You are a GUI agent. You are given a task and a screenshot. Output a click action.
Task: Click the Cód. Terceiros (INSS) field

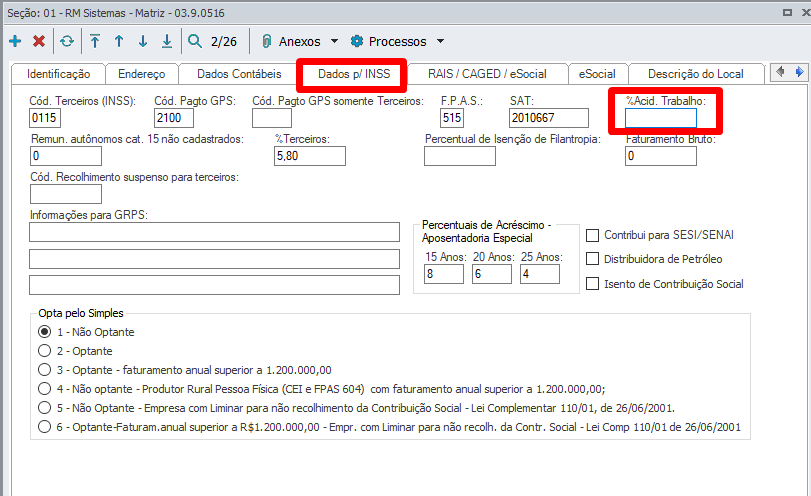point(44,118)
